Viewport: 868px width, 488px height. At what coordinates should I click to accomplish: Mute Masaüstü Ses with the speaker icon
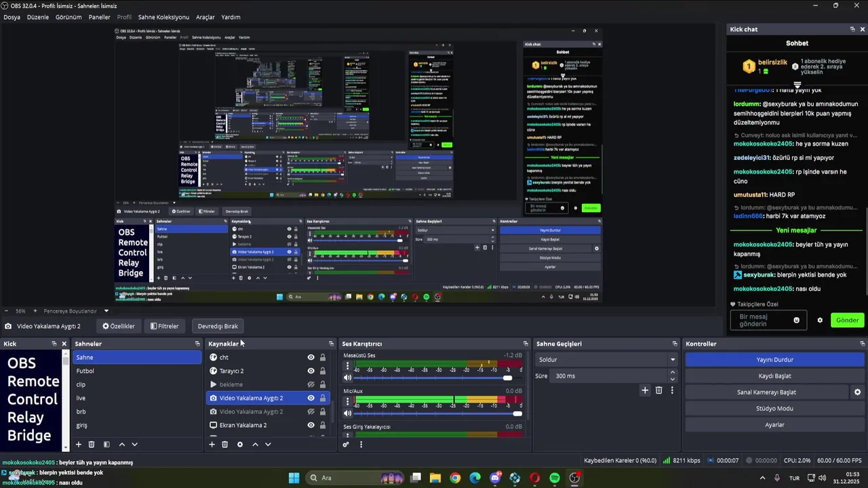(x=348, y=378)
